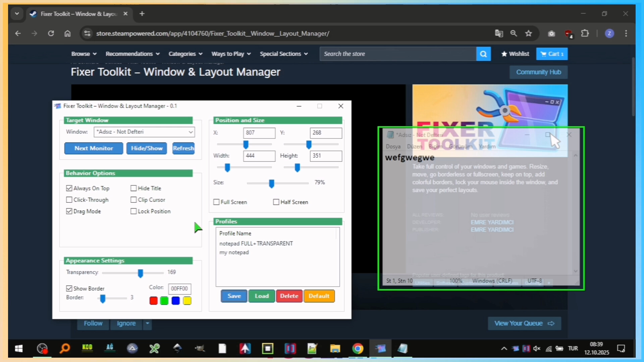644x362 pixels.
Task: Click the browser reload icon
Action: (x=51, y=34)
